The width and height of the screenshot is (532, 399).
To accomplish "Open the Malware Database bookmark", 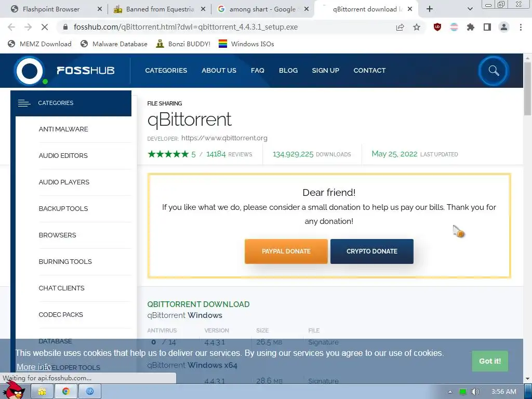I will coord(114,44).
